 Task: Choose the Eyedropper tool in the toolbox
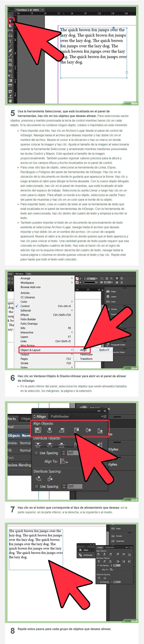(10, 96)
